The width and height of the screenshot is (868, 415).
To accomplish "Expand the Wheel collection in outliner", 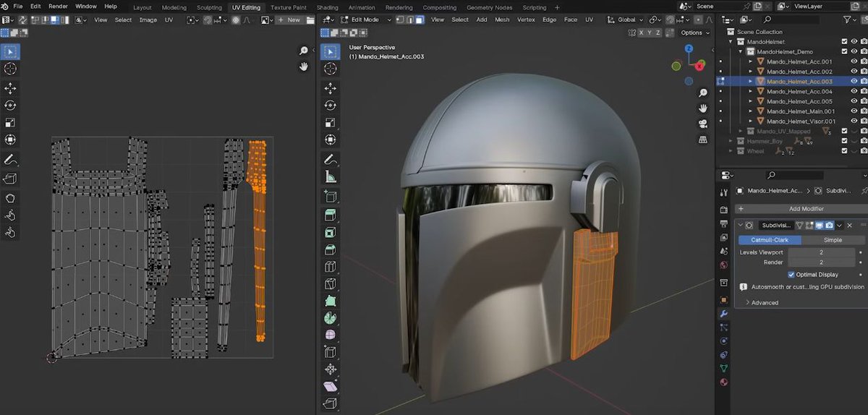I will point(731,151).
